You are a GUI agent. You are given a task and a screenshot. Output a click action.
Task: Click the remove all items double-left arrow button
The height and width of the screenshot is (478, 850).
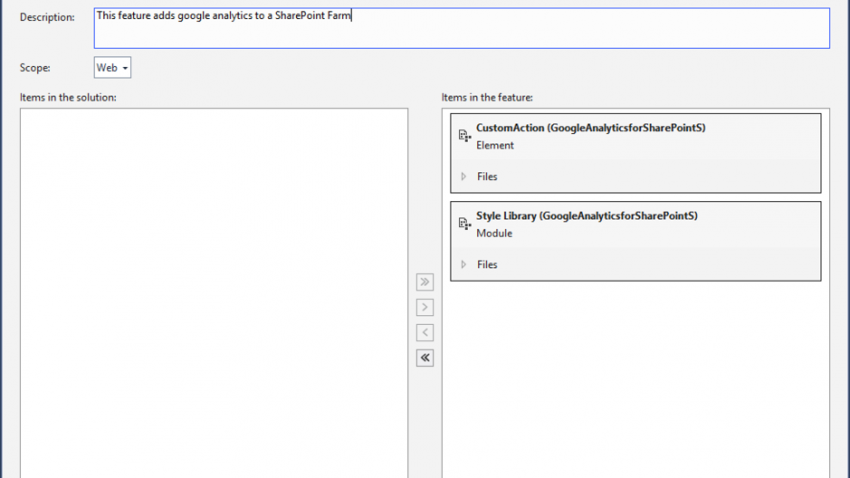424,358
